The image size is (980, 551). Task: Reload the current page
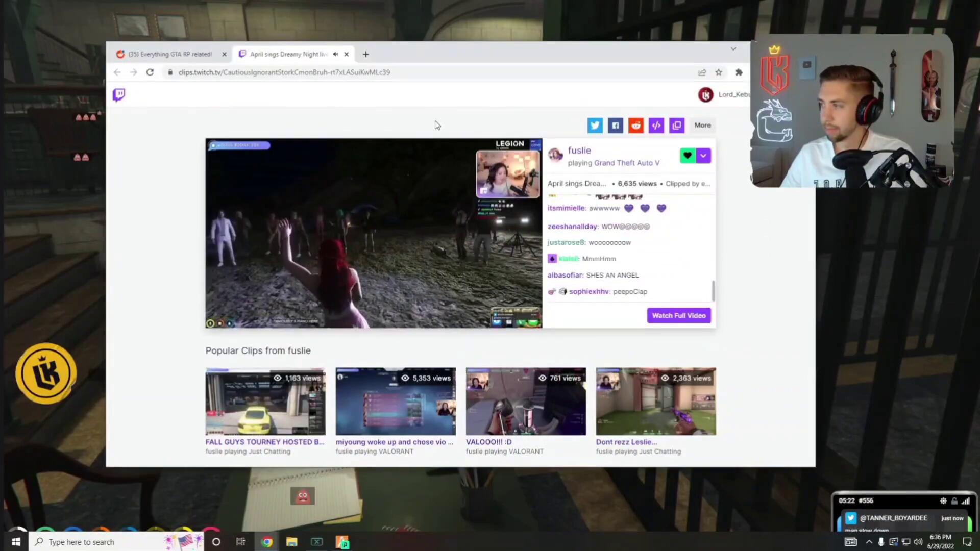(x=150, y=72)
